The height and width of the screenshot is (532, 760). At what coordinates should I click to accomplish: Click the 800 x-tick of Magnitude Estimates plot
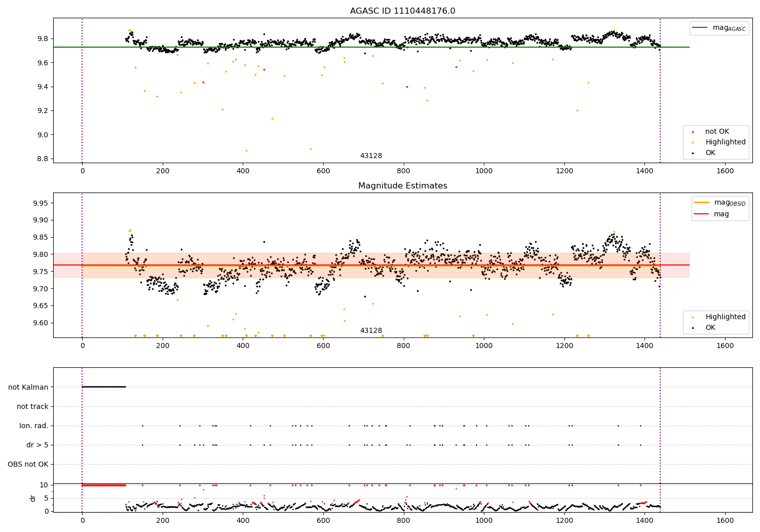coord(404,346)
